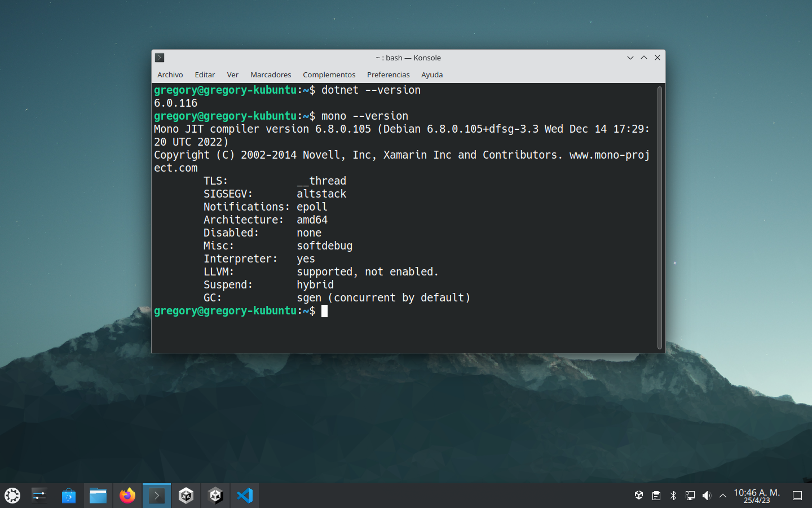Open the Preferencias menu
This screenshot has width=812, height=508.
coord(389,75)
